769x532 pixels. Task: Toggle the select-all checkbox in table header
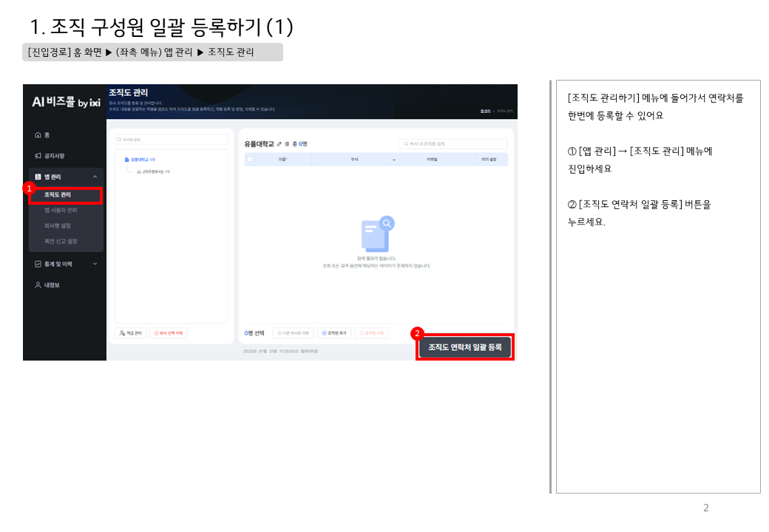tap(250, 159)
